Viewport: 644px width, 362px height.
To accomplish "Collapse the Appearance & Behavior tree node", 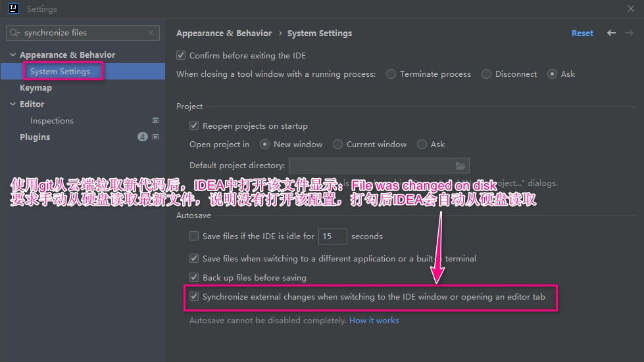I will pyautogui.click(x=12, y=55).
